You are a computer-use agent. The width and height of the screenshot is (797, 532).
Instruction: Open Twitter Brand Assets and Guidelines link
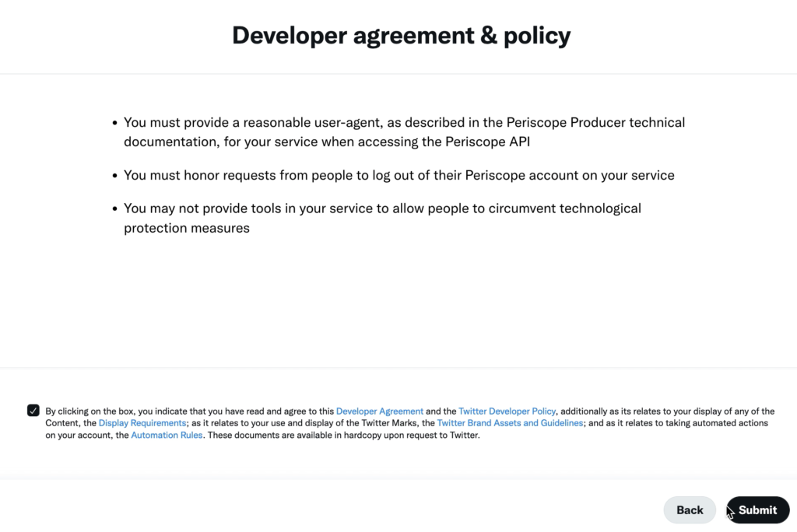(510, 423)
